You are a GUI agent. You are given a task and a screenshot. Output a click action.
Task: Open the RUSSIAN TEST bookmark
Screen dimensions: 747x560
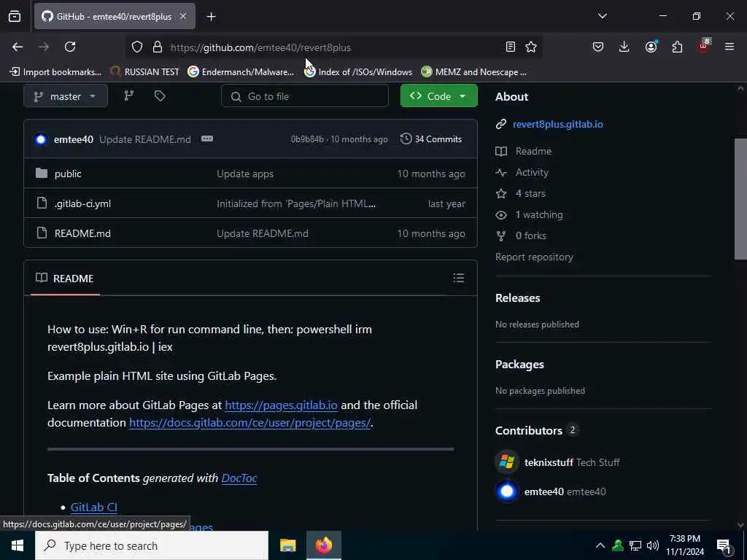145,72
